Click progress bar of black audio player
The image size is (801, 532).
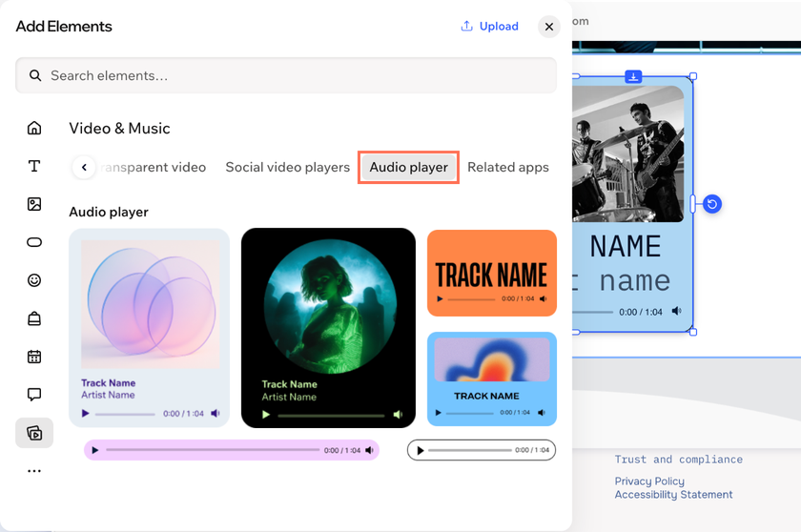tap(331, 416)
